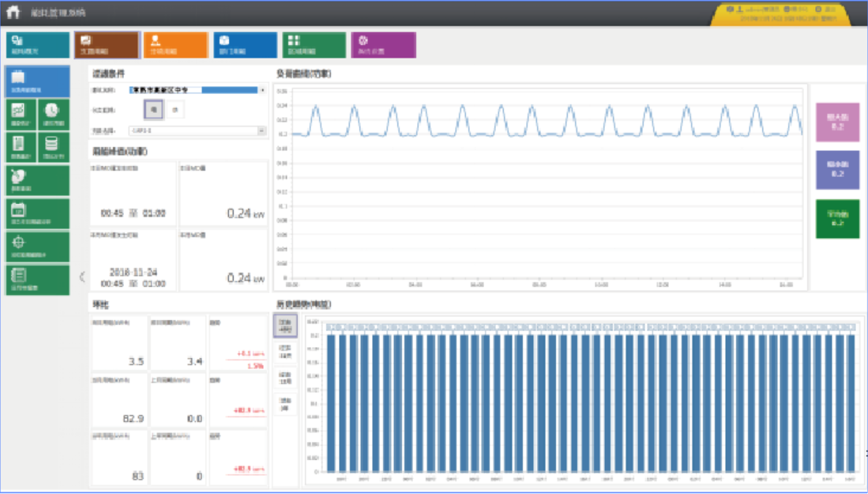
Task: Select the highlighted 电 energy type toggle
Action: coord(154,109)
